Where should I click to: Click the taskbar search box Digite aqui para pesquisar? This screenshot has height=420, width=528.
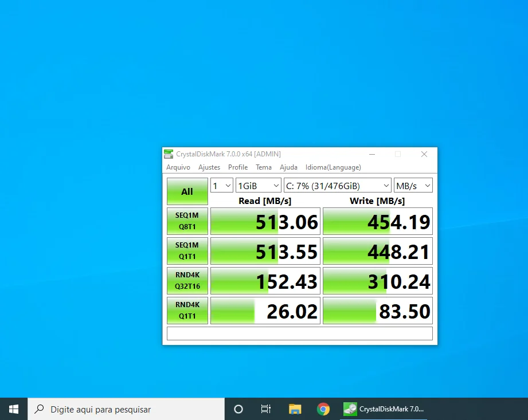pyautogui.click(x=126, y=409)
